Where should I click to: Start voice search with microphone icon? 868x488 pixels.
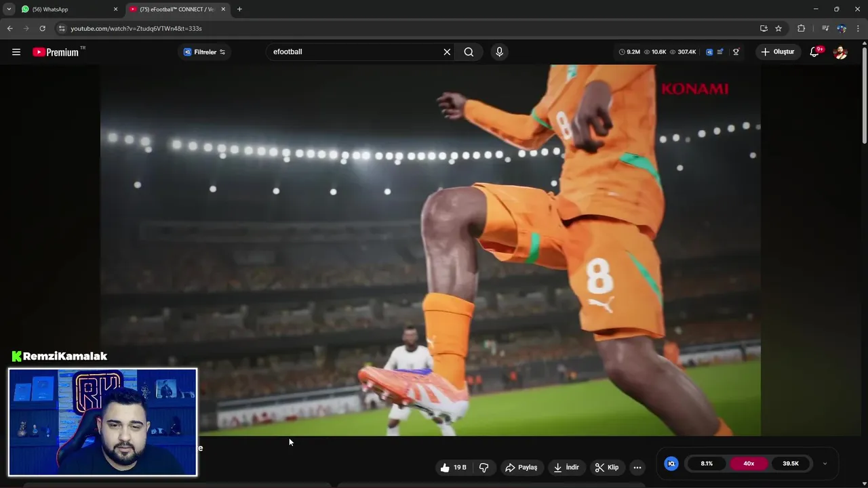[499, 52]
